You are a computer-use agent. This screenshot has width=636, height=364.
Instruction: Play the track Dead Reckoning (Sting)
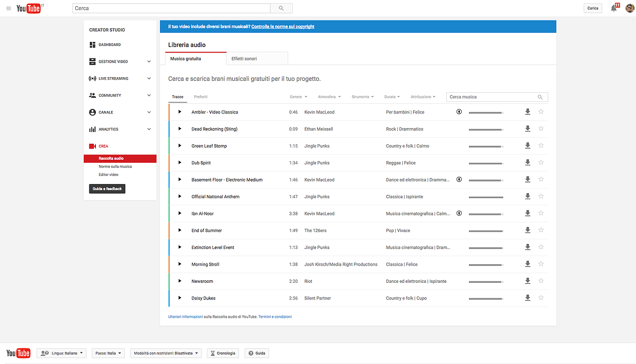[x=180, y=129]
